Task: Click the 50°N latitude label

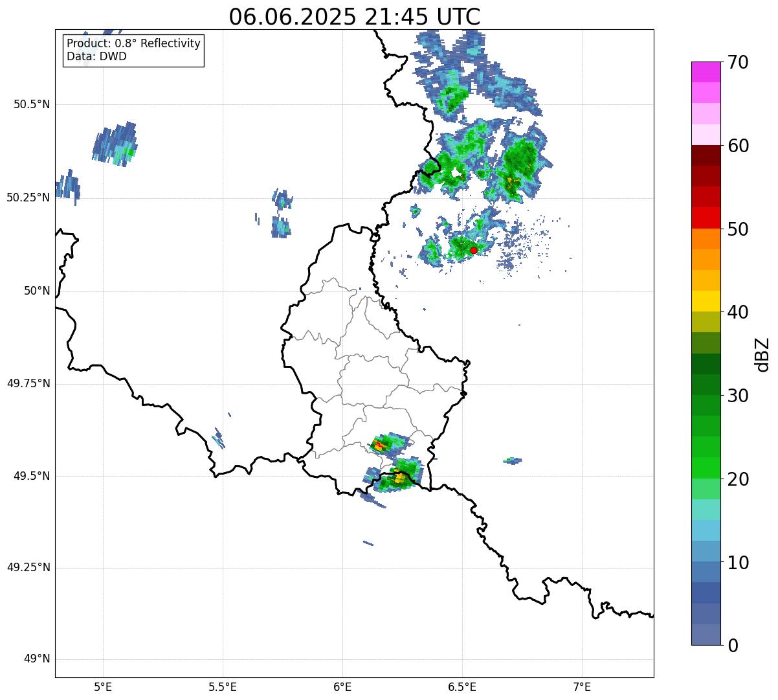Action: (37, 291)
